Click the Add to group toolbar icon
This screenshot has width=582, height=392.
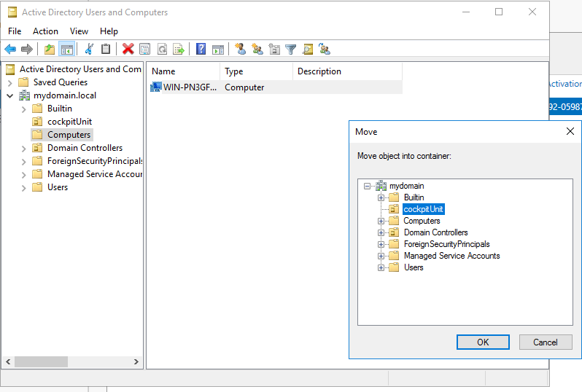[325, 49]
